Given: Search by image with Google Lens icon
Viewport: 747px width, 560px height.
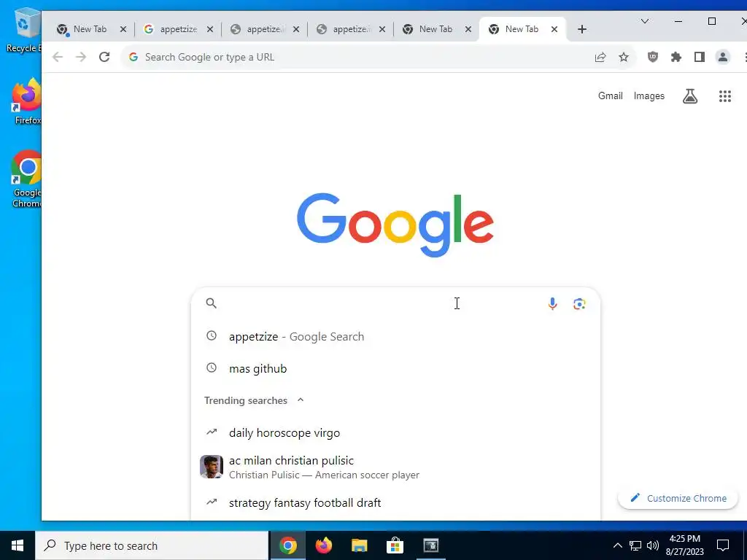Looking at the screenshot, I should 579,304.
